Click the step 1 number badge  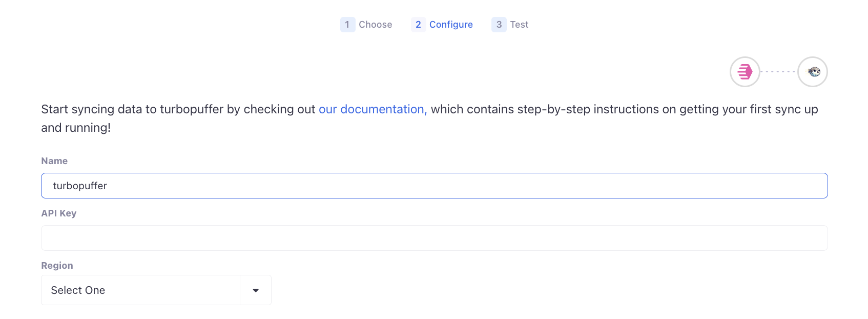[x=347, y=25]
